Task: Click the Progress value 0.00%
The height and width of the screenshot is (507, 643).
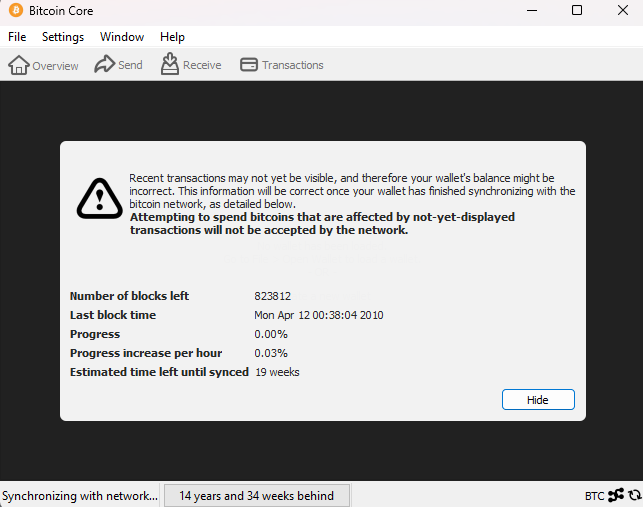Action: [x=271, y=334]
